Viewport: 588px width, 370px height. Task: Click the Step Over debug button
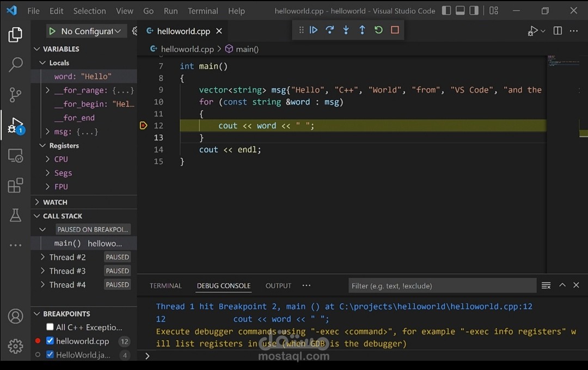(329, 30)
